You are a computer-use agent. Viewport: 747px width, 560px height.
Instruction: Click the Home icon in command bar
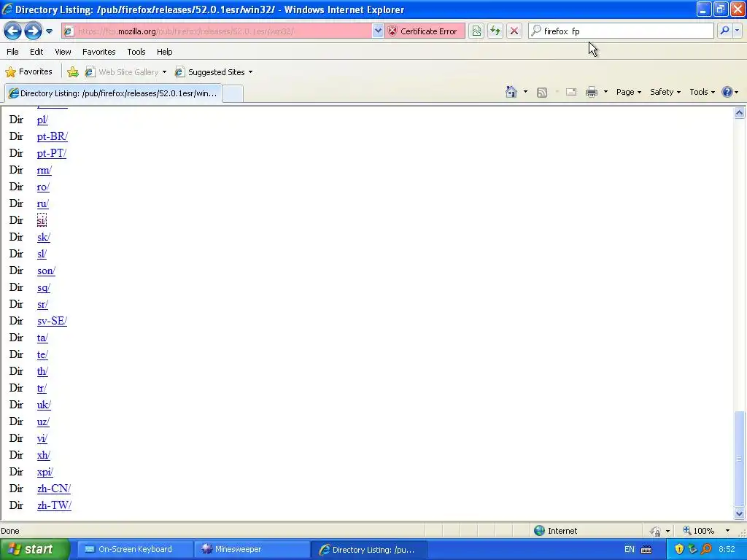(511, 92)
